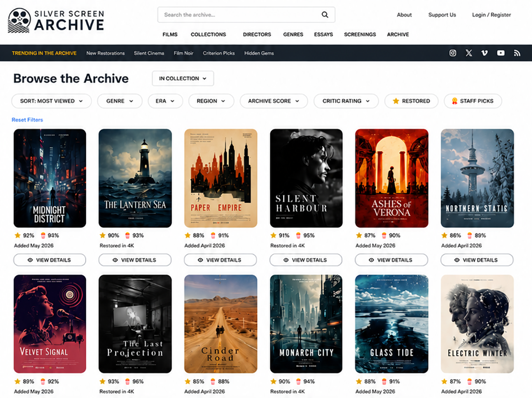Open the Collections menu

pyautogui.click(x=208, y=34)
